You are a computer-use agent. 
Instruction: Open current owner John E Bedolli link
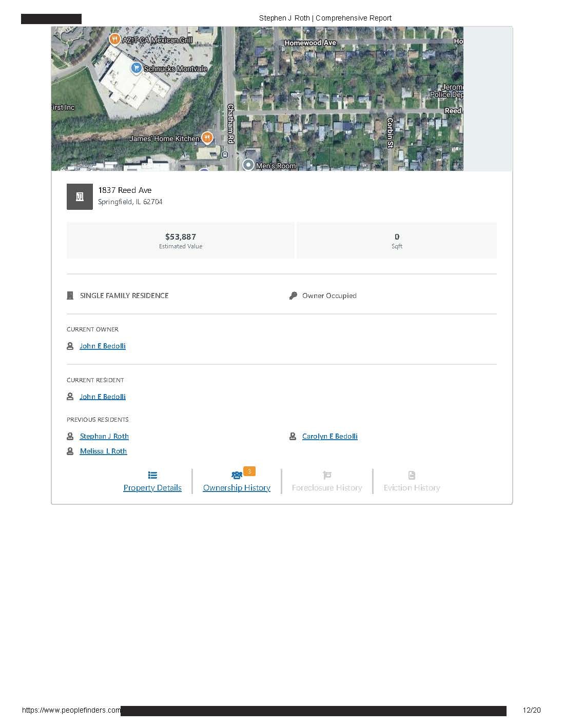[103, 346]
